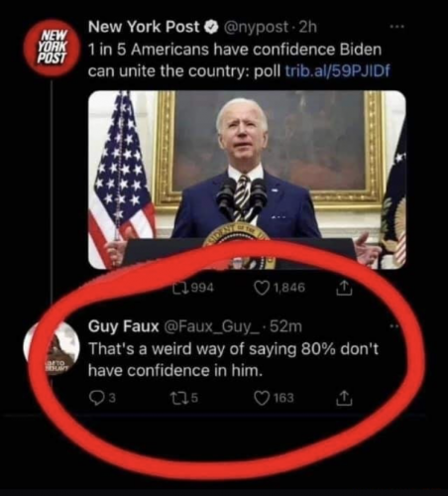Retweet the New York Post tweet (994)
This screenshot has height=496, width=448.
(193, 288)
